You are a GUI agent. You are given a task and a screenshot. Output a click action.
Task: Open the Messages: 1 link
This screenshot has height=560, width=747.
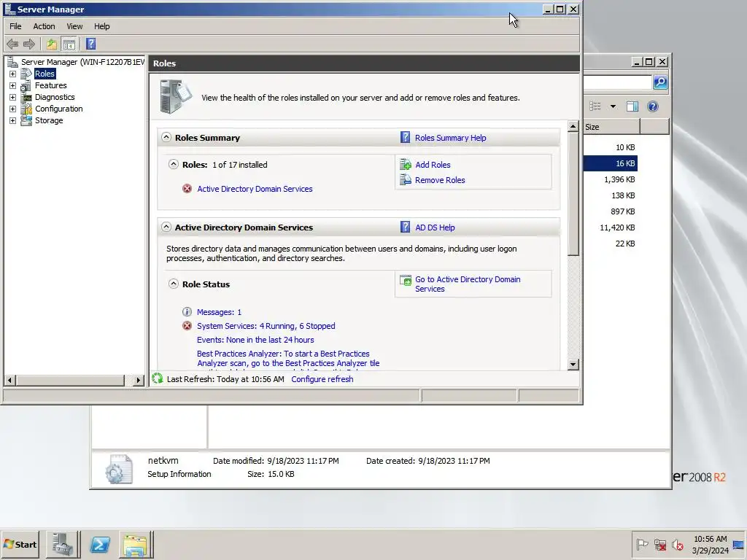pos(219,312)
